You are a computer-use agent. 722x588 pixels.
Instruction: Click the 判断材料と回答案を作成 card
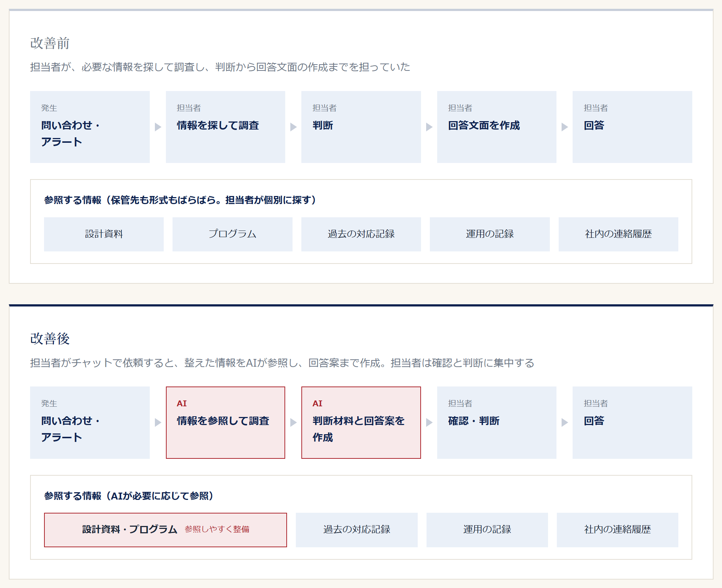pos(361,422)
